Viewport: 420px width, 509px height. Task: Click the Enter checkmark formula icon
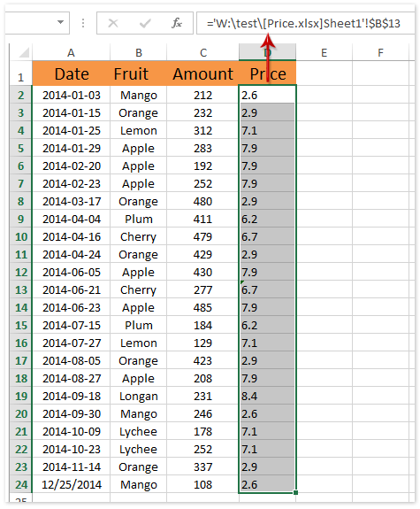[145, 23]
